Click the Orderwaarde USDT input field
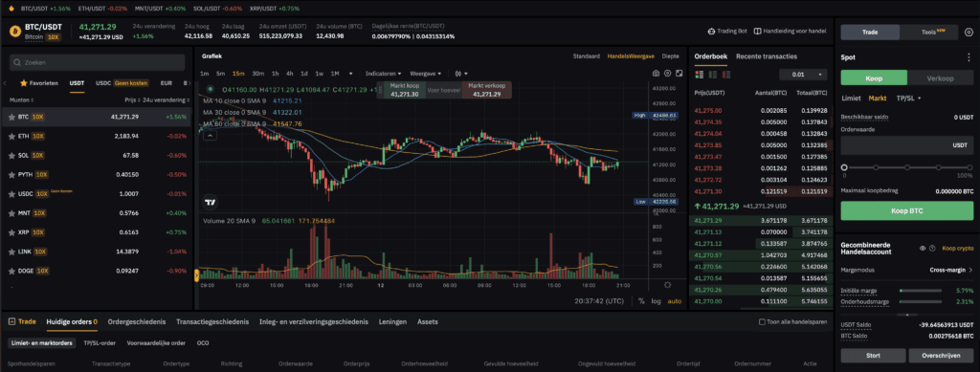The width and height of the screenshot is (980, 372). pyautogui.click(x=906, y=144)
